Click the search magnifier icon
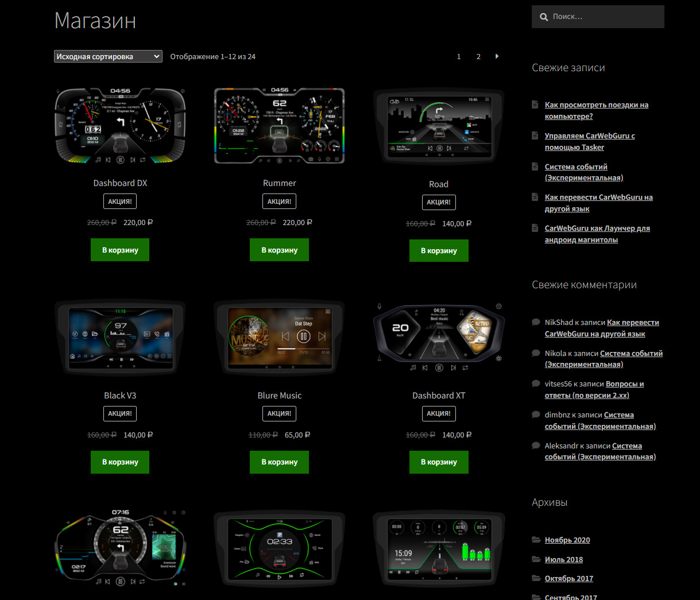 tap(544, 17)
